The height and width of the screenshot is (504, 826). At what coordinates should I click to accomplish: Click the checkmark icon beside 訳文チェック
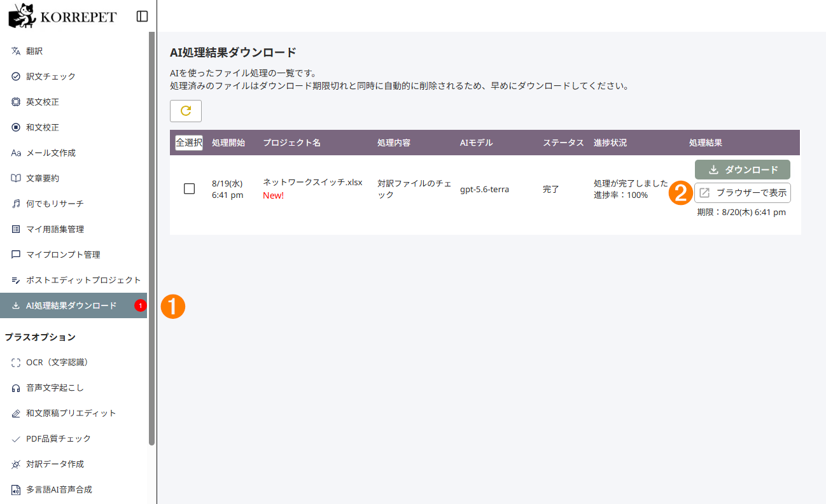click(x=16, y=76)
